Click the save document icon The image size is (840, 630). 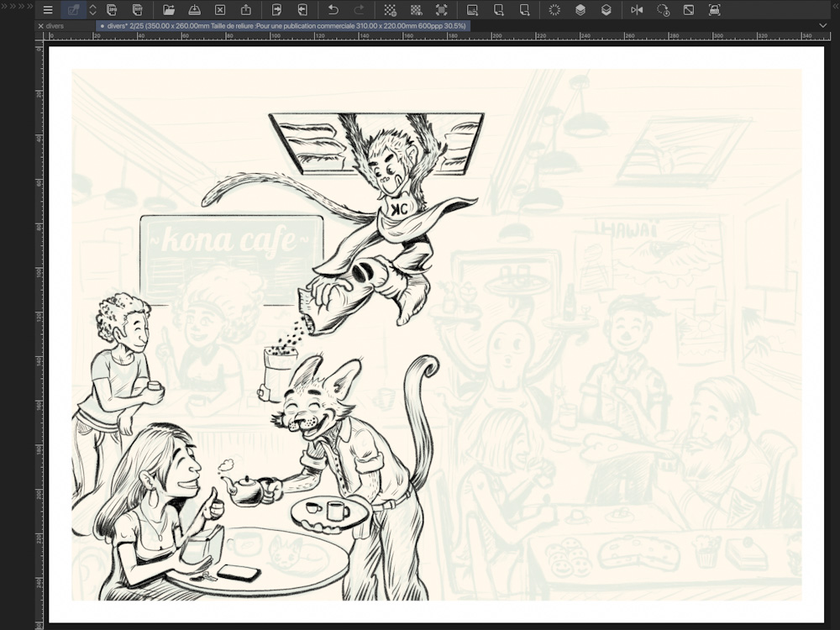194,10
